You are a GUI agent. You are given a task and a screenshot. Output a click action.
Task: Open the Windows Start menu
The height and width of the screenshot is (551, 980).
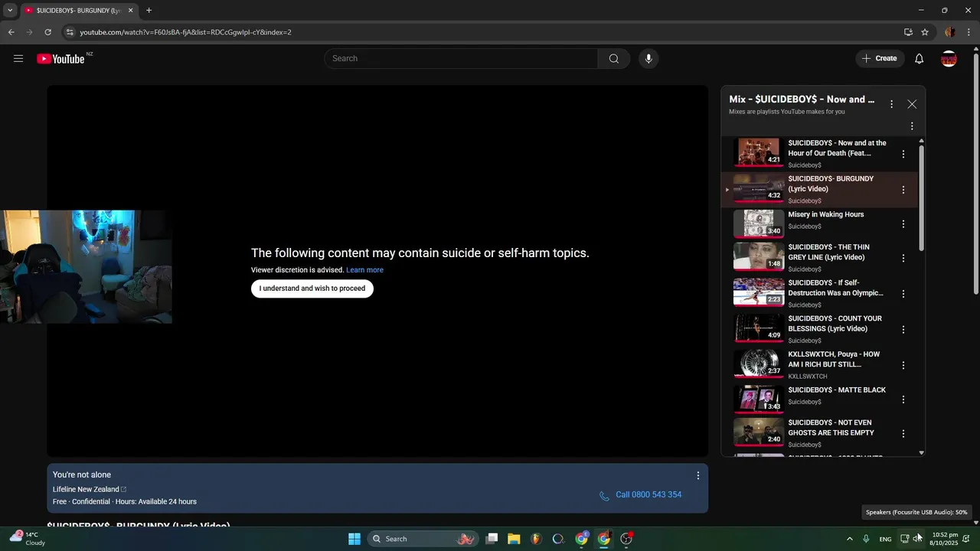(x=354, y=539)
